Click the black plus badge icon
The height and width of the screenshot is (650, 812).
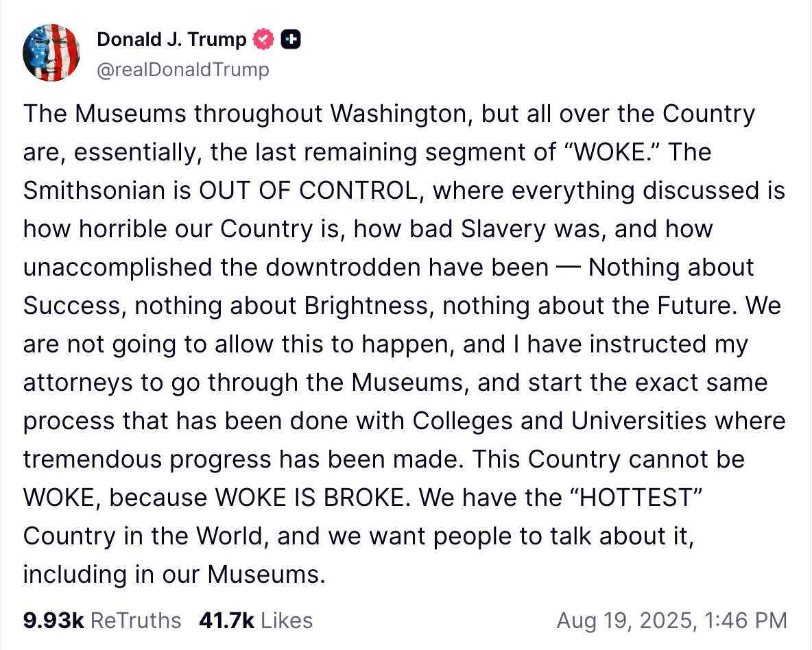[291, 39]
